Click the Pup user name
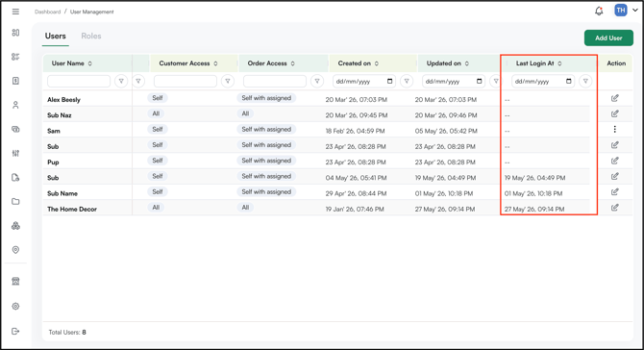644x350 pixels. pyautogui.click(x=53, y=162)
